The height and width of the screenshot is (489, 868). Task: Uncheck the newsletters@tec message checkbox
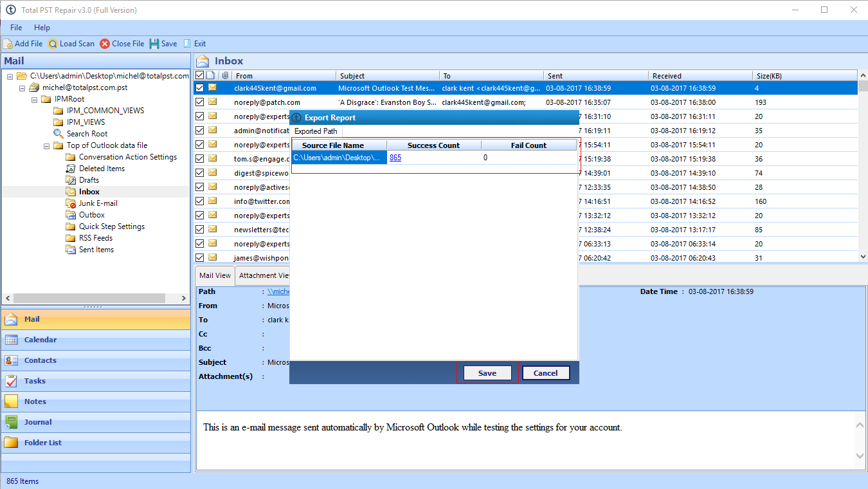click(199, 230)
